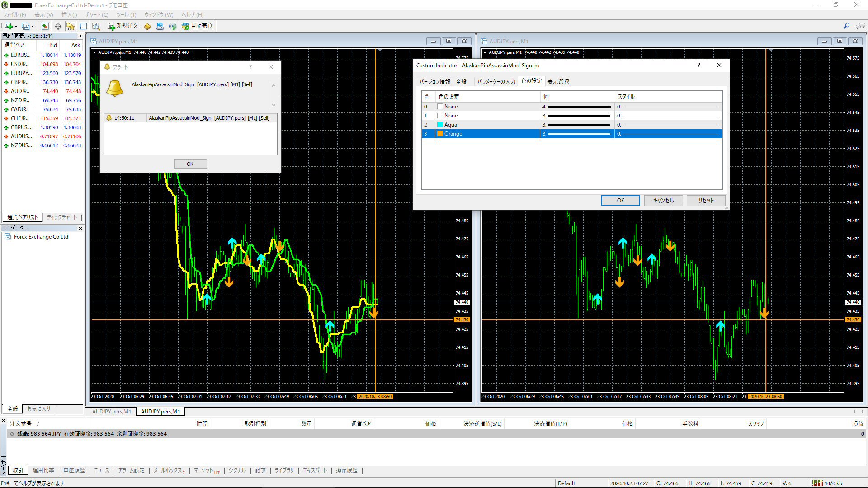This screenshot has width=868, height=488.
Task: Select the EURUS... row in Market Watch
Action: (42, 55)
